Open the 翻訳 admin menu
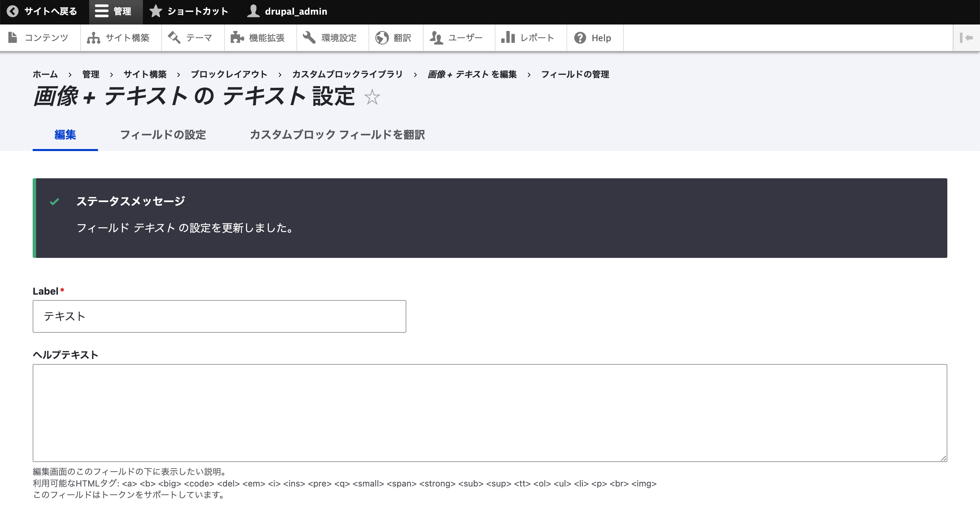 pos(396,38)
